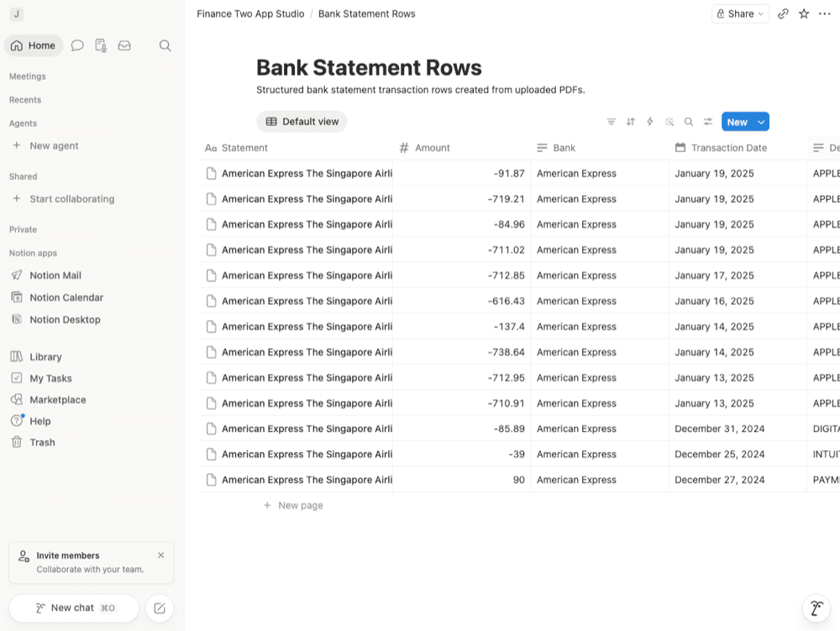This screenshot has height=631, width=840.
Task: Open Recents section
Action: point(25,100)
